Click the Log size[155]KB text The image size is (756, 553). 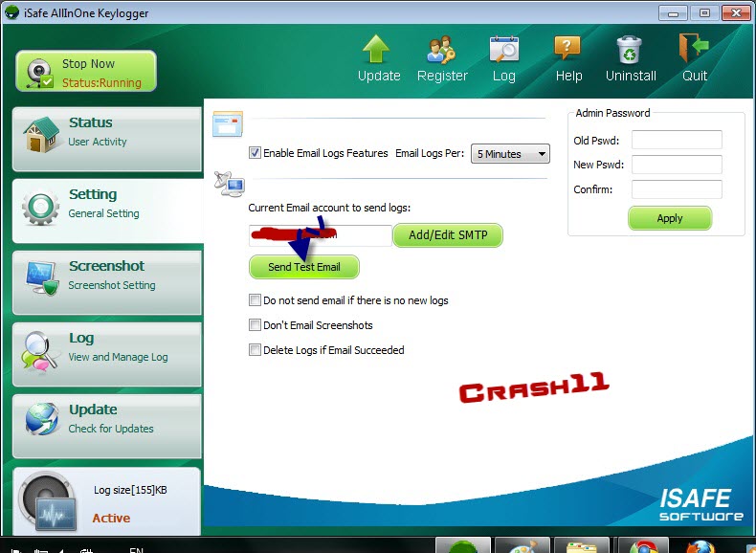point(130,490)
